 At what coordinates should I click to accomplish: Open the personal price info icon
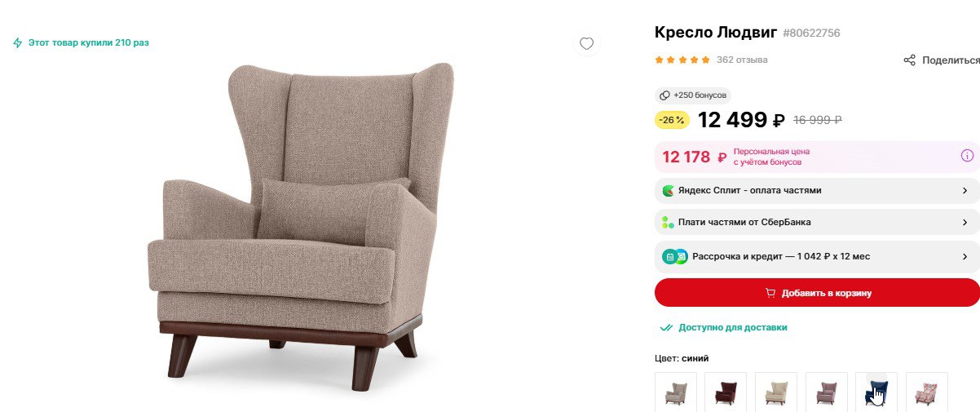coord(967,156)
